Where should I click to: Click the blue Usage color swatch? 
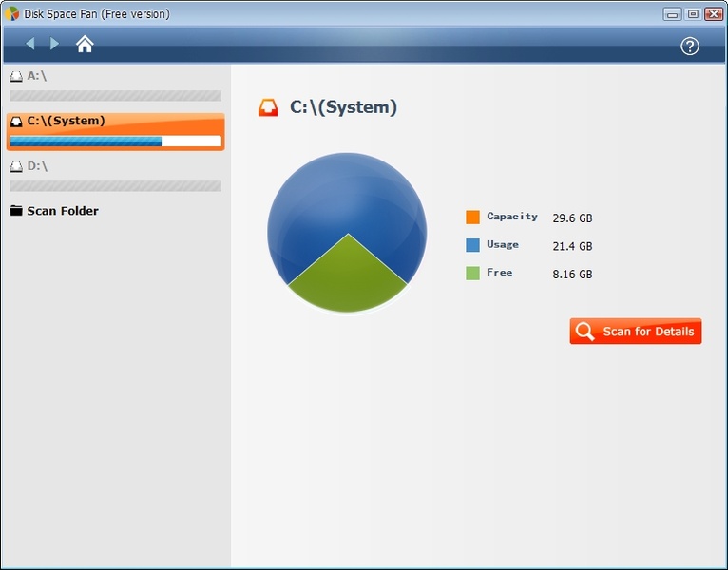pos(472,245)
